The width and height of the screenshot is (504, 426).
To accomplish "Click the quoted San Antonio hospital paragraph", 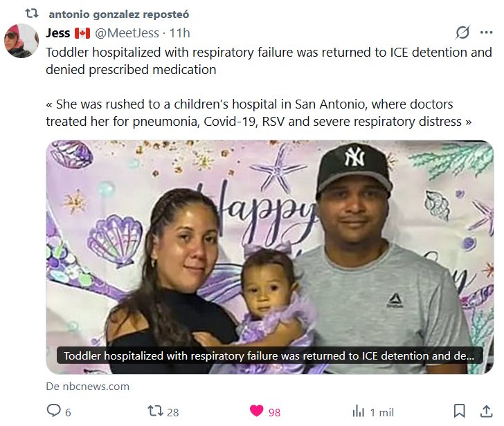I will point(249,113).
